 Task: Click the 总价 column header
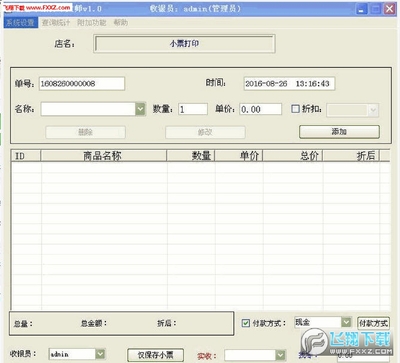click(x=293, y=156)
